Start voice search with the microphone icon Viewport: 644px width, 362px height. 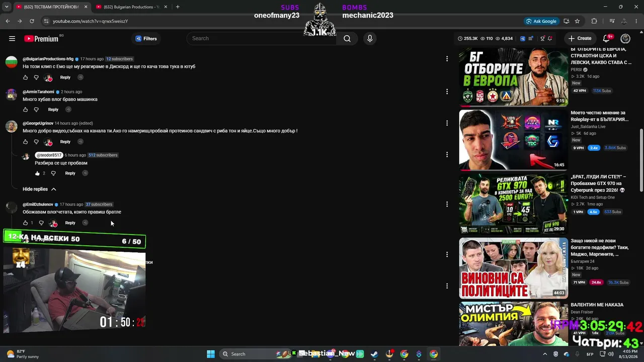tap(370, 39)
